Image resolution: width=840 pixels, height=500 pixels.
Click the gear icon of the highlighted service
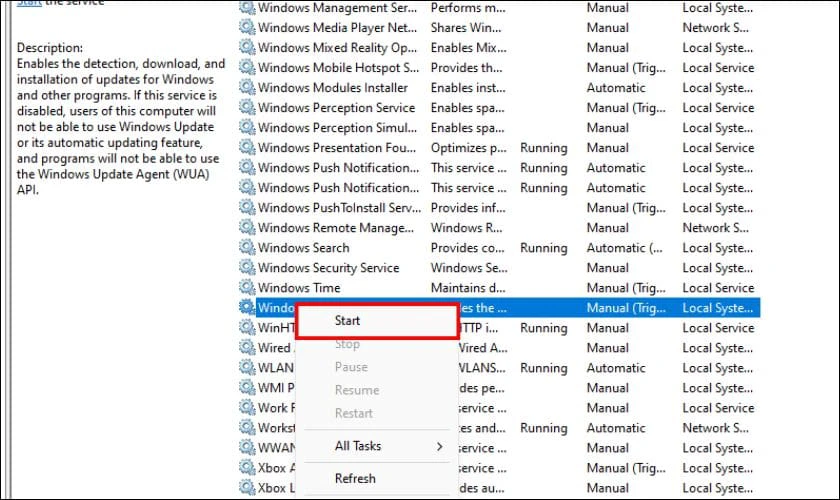click(247, 307)
